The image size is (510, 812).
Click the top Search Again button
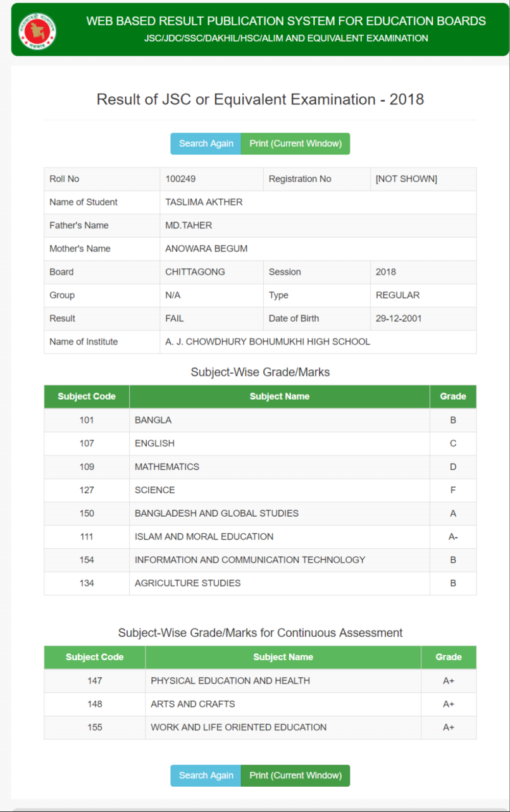pos(206,144)
